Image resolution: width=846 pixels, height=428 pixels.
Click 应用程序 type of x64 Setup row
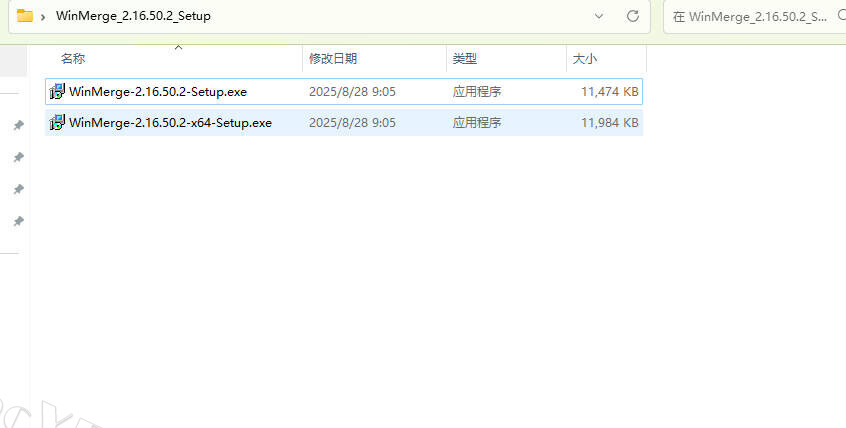click(x=477, y=123)
